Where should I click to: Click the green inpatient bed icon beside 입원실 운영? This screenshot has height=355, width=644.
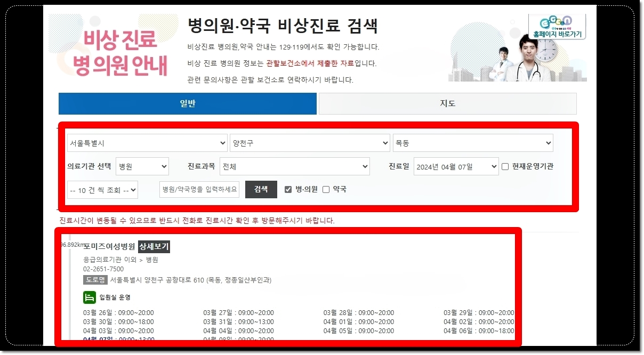[88, 297]
